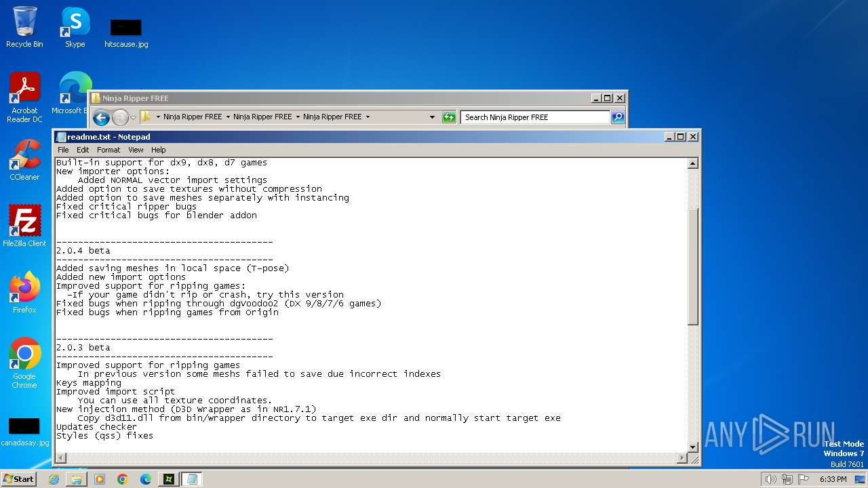
Task: Open Chrome from the taskbar
Action: click(123, 479)
